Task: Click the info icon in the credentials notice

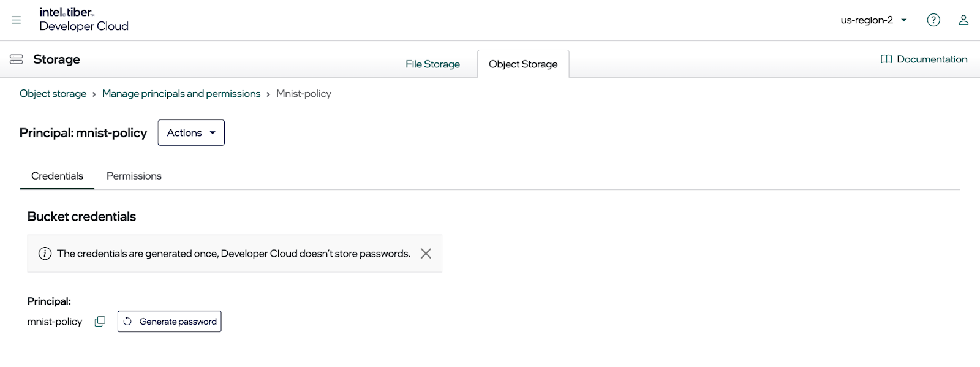Action: 45,254
